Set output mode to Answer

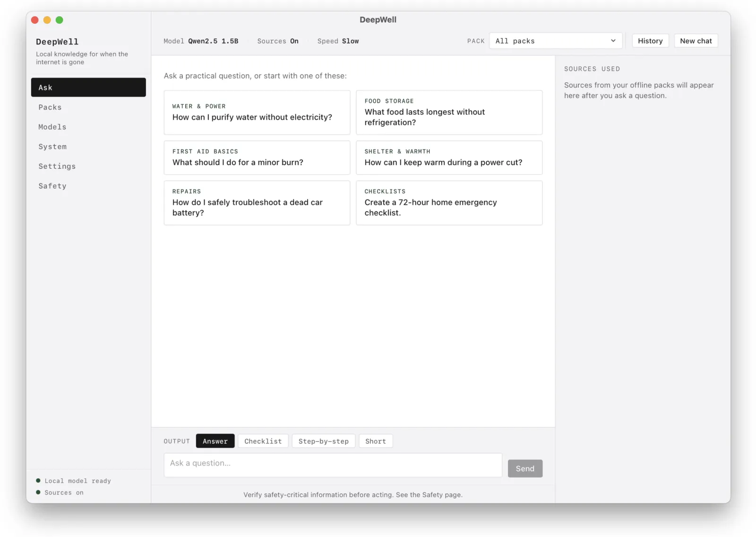[x=215, y=441]
